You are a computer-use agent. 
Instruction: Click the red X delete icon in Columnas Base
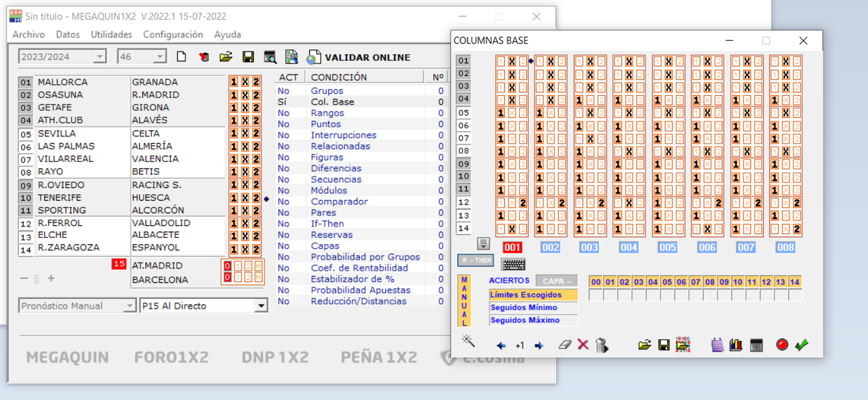pos(583,345)
